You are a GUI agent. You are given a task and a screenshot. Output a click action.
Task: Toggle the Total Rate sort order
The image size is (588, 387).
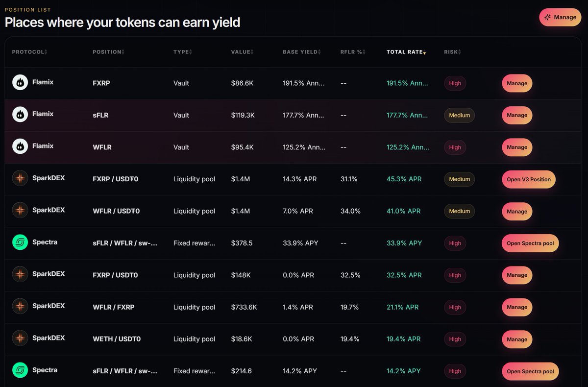pyautogui.click(x=406, y=52)
